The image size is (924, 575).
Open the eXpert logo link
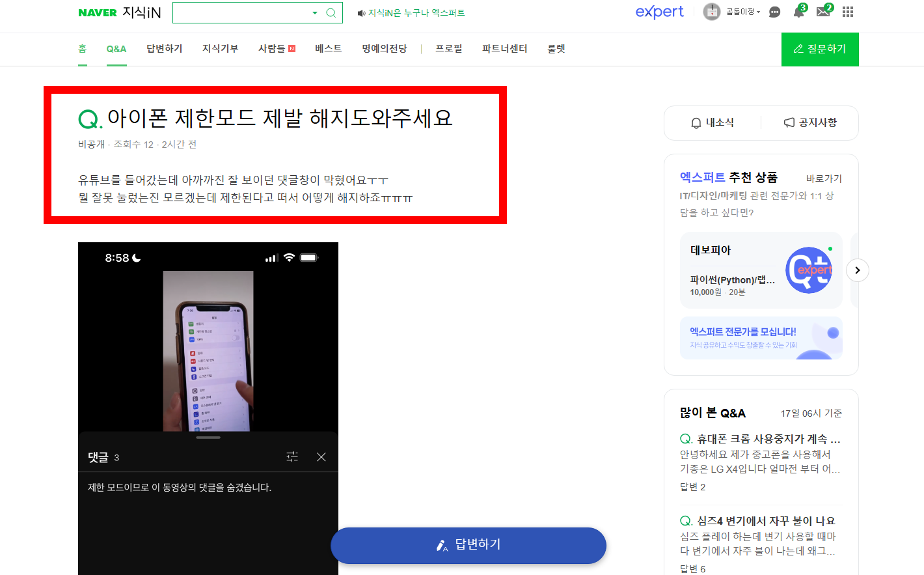pos(659,12)
